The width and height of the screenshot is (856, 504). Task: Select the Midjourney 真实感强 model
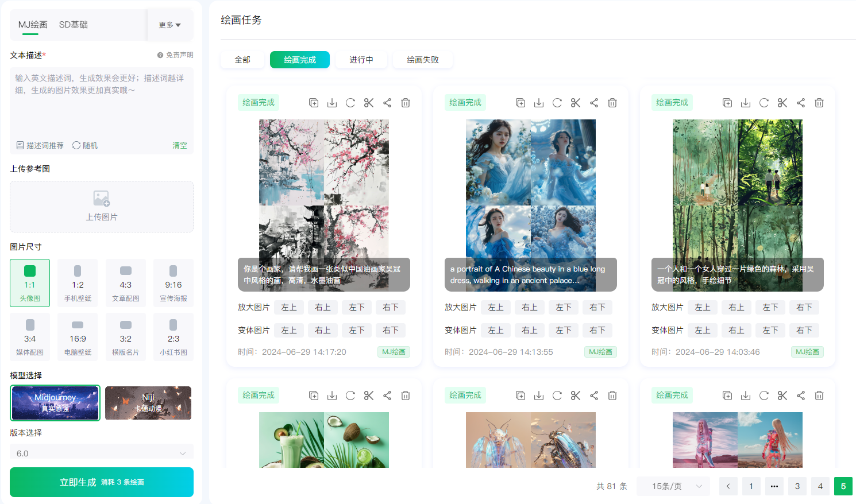tap(55, 403)
